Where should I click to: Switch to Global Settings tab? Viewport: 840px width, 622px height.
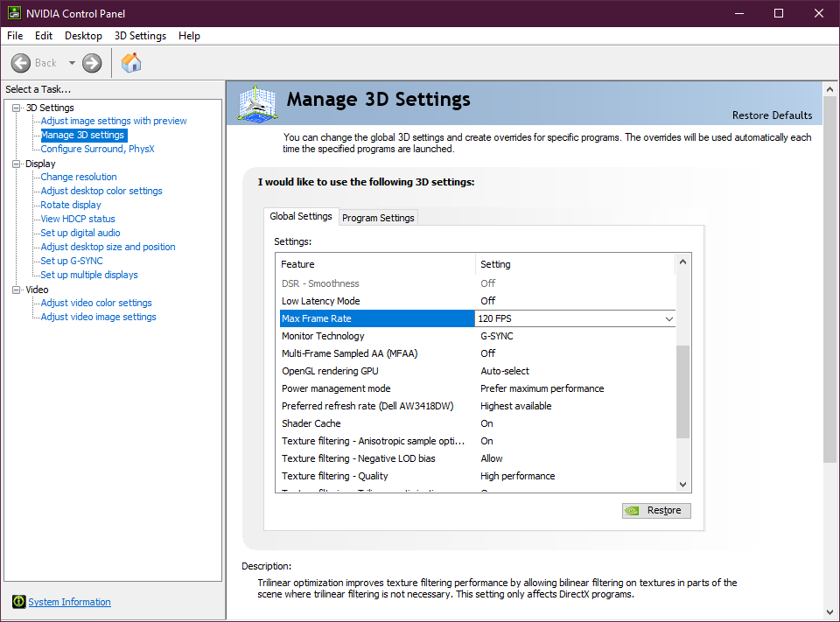pyautogui.click(x=301, y=216)
